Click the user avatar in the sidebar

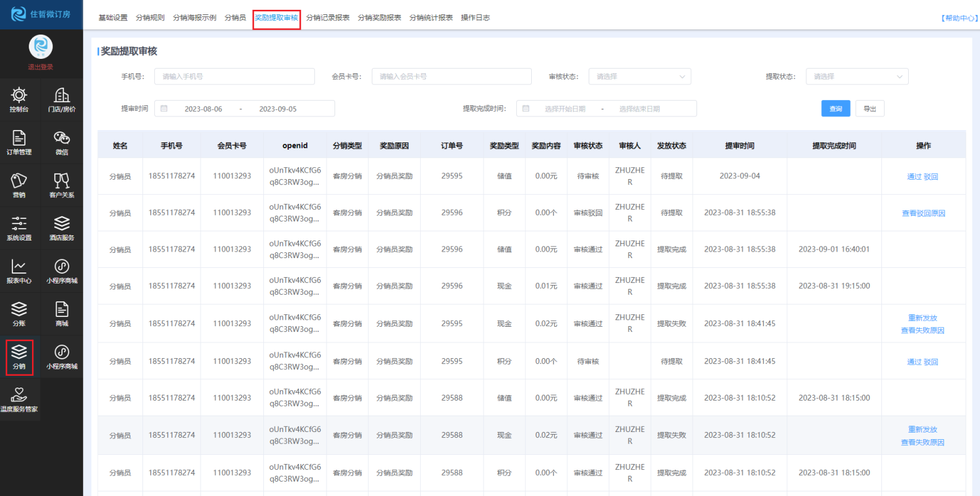41,46
